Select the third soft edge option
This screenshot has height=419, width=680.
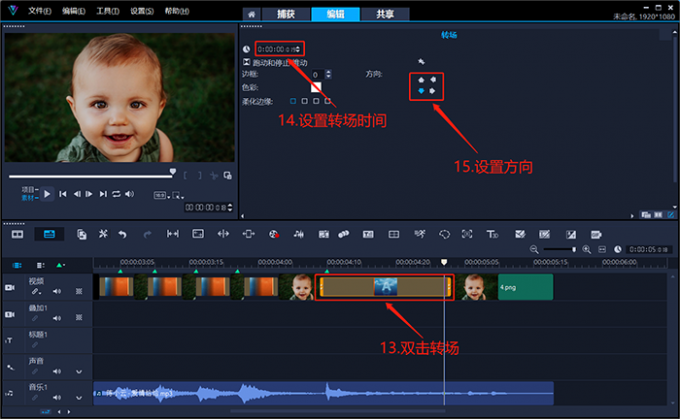316,101
